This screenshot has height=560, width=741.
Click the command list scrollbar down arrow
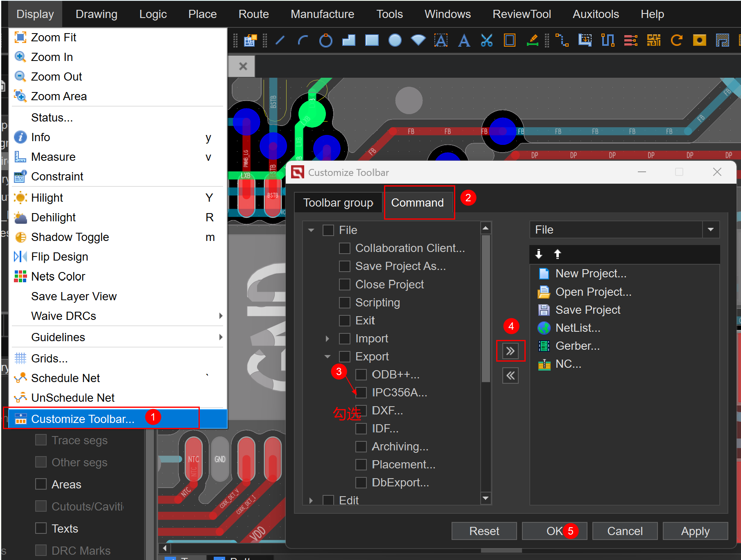[486, 498]
